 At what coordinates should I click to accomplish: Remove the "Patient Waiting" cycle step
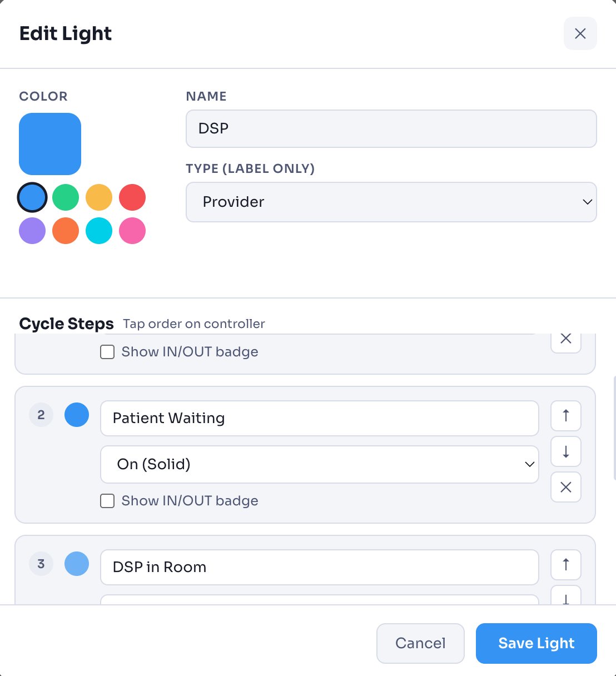[x=565, y=487]
